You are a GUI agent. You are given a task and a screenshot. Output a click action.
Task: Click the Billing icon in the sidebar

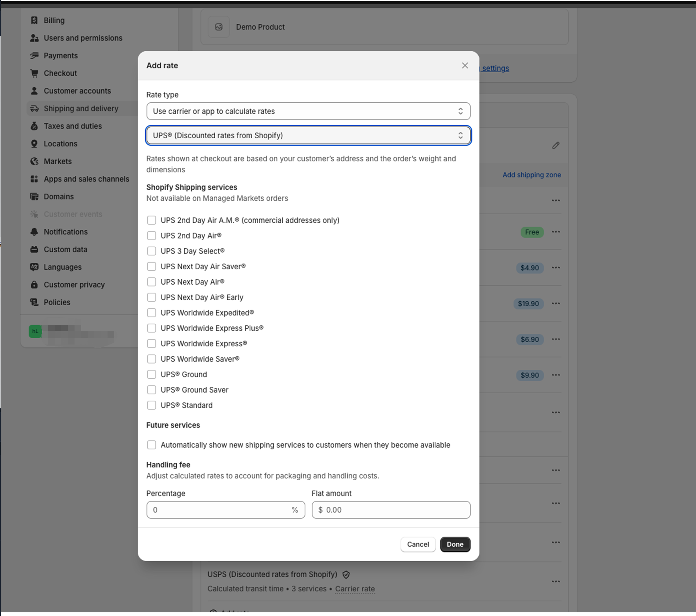[34, 20]
